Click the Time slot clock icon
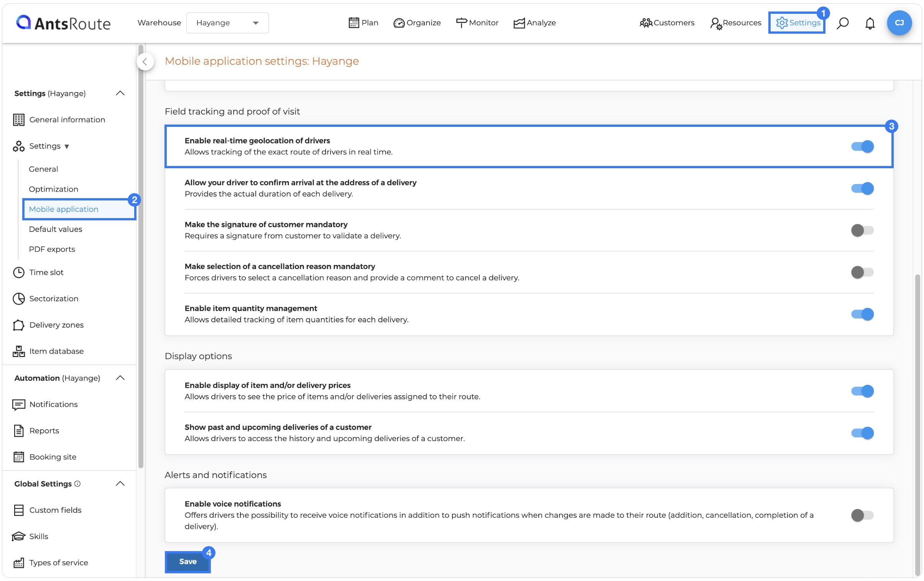The height and width of the screenshot is (581, 924). [18, 272]
